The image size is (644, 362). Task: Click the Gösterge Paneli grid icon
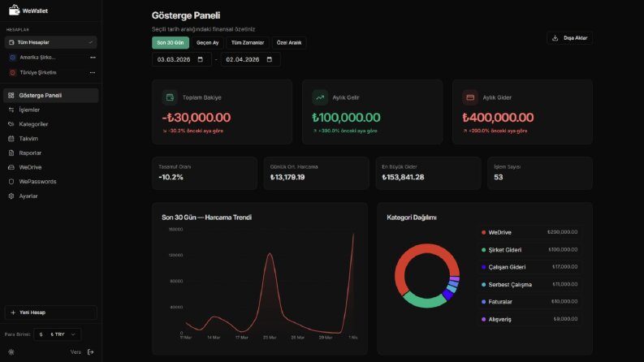point(11,95)
